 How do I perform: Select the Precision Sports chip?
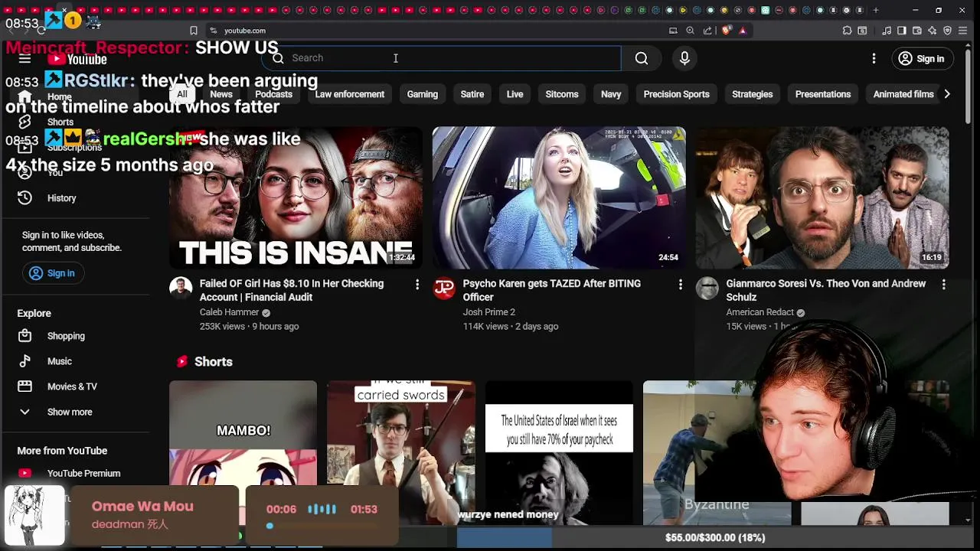677,94
